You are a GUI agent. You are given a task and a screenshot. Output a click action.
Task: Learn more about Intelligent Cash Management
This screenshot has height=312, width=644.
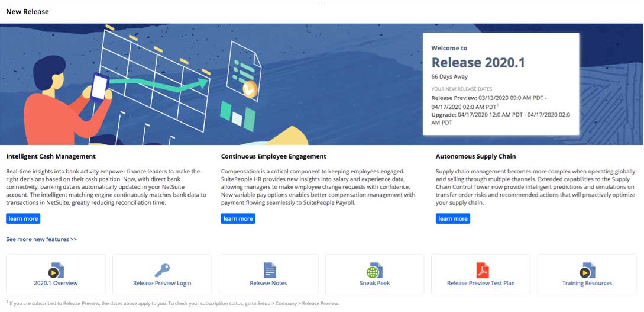pyautogui.click(x=23, y=219)
